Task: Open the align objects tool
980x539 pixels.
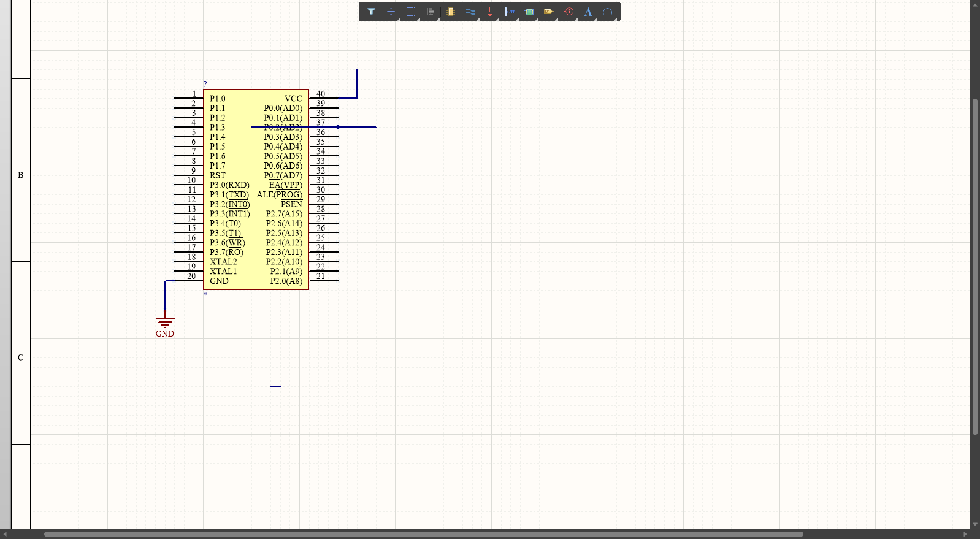Action: coord(431,12)
